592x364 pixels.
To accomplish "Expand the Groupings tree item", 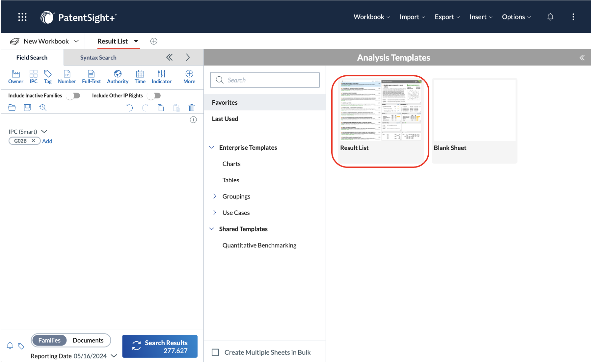I will (x=215, y=196).
